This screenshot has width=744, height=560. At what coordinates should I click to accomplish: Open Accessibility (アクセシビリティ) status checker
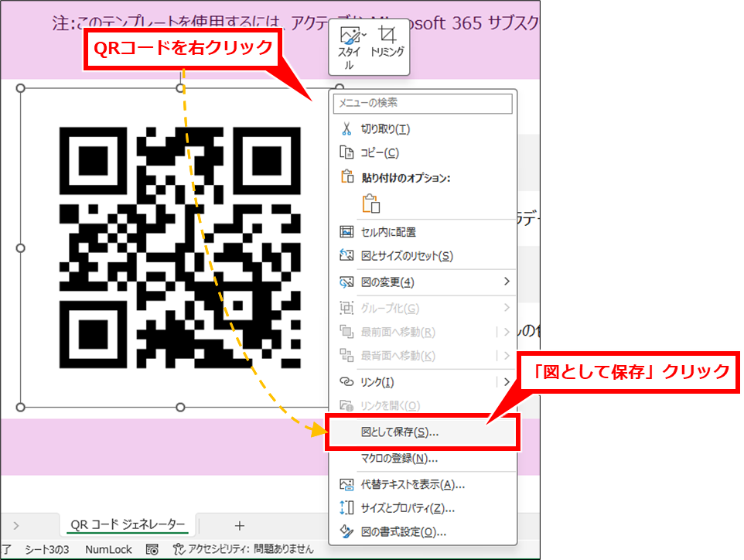(244, 550)
